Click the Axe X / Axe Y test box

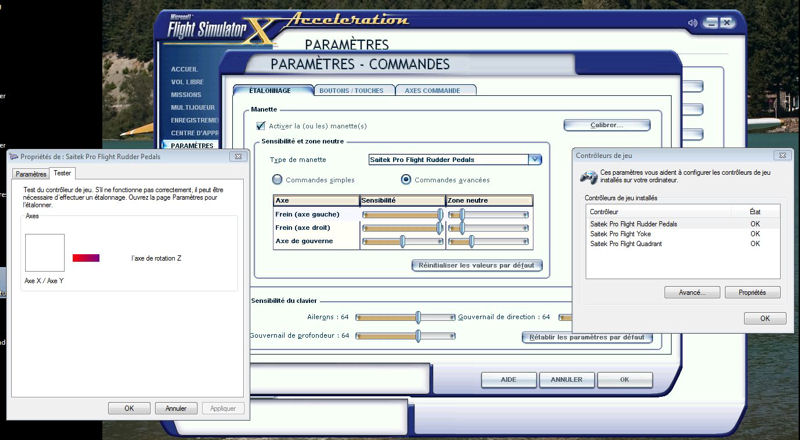[x=45, y=253]
